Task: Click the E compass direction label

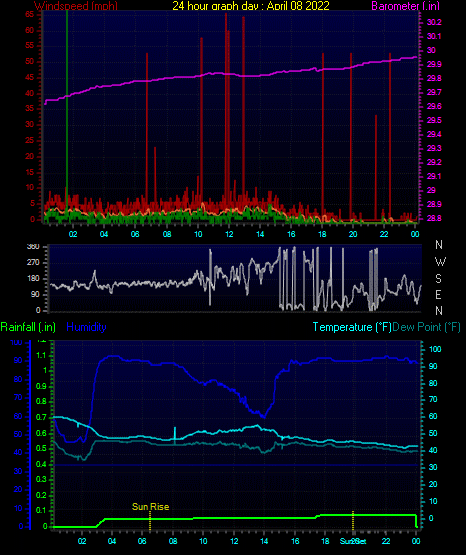Action: tap(438, 294)
